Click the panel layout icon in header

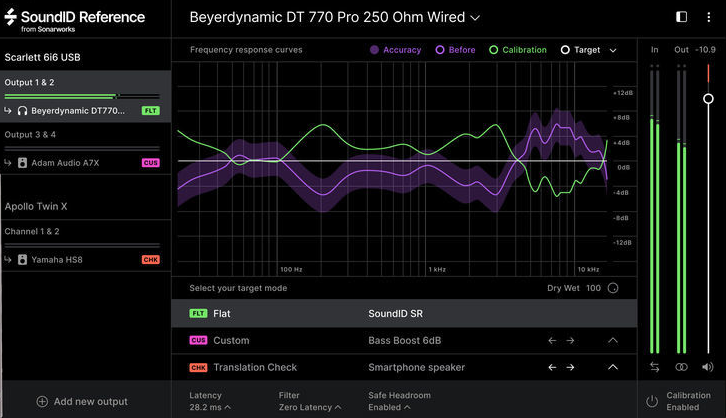682,17
